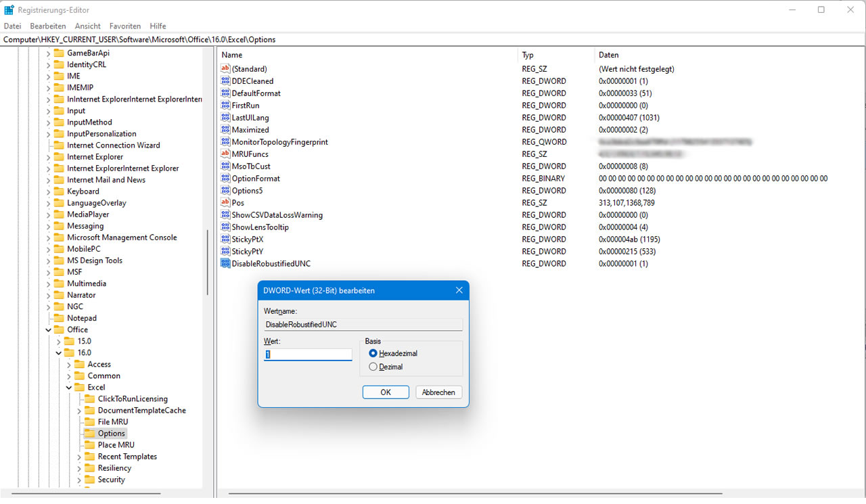Confirm the DWORD dialog with OK
866x504 pixels.
pos(386,392)
